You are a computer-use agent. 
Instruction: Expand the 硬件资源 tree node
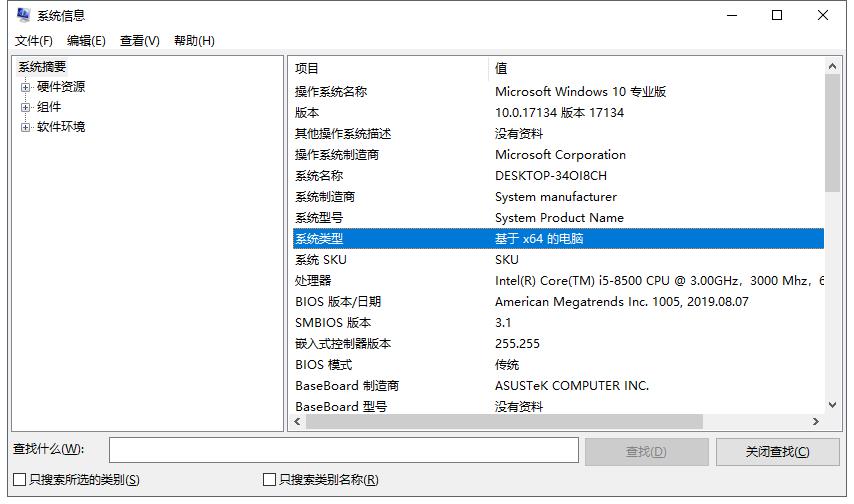click(x=25, y=87)
